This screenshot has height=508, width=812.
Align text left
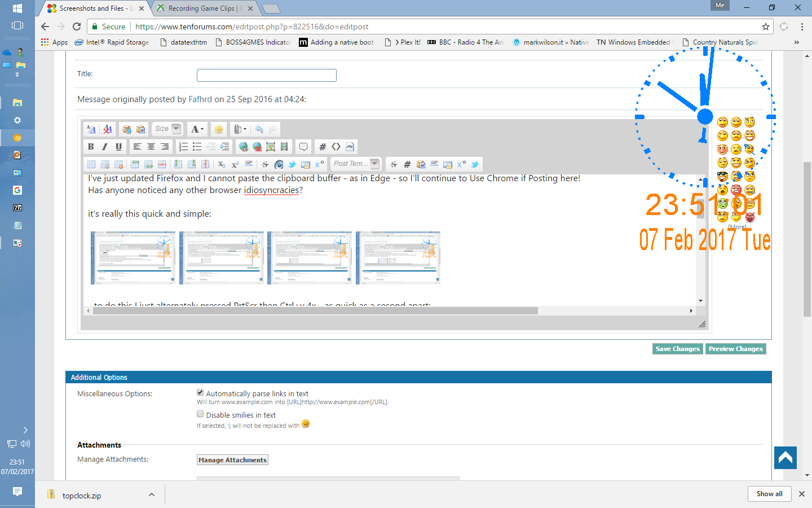pos(137,147)
